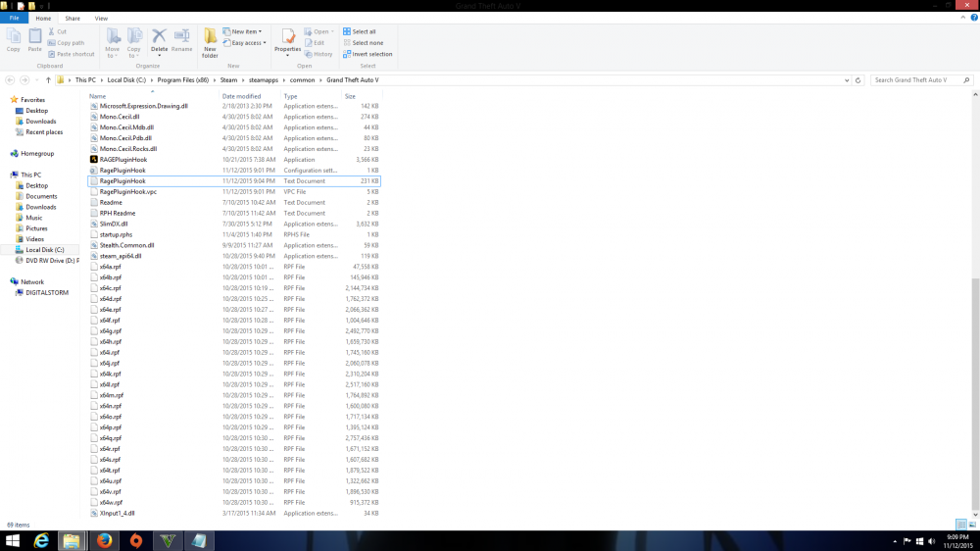Screen dimensions: 980x551
Task: Navigate to Program Files (x86) breadcrumb
Action: (183, 80)
